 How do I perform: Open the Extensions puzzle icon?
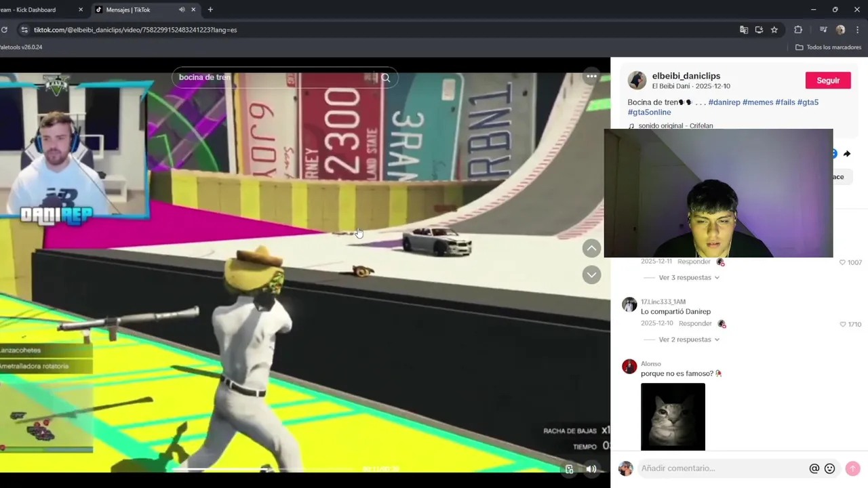(798, 30)
